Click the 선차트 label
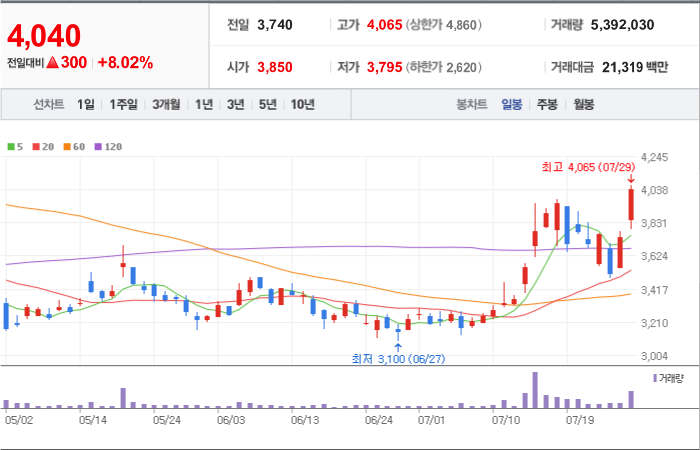 (x=49, y=105)
